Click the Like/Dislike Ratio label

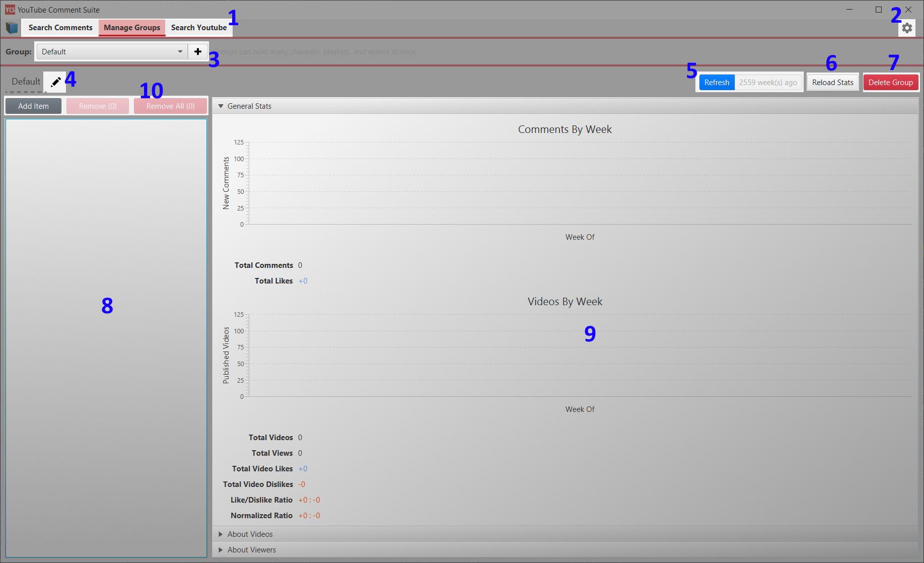pos(261,500)
